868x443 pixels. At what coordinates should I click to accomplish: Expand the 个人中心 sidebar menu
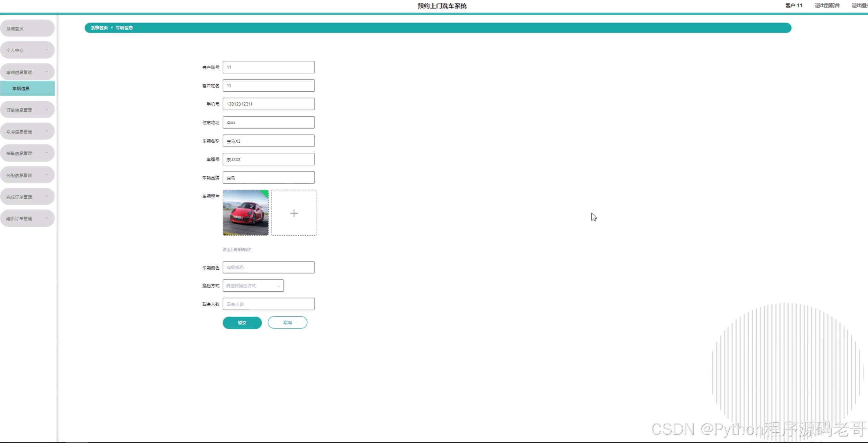coord(27,50)
